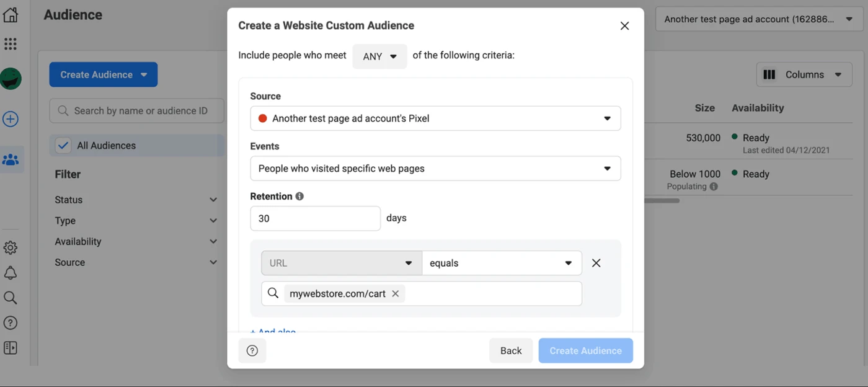868x387 pixels.
Task: Open the Home icon in left sidebar
Action: pyautogui.click(x=11, y=15)
